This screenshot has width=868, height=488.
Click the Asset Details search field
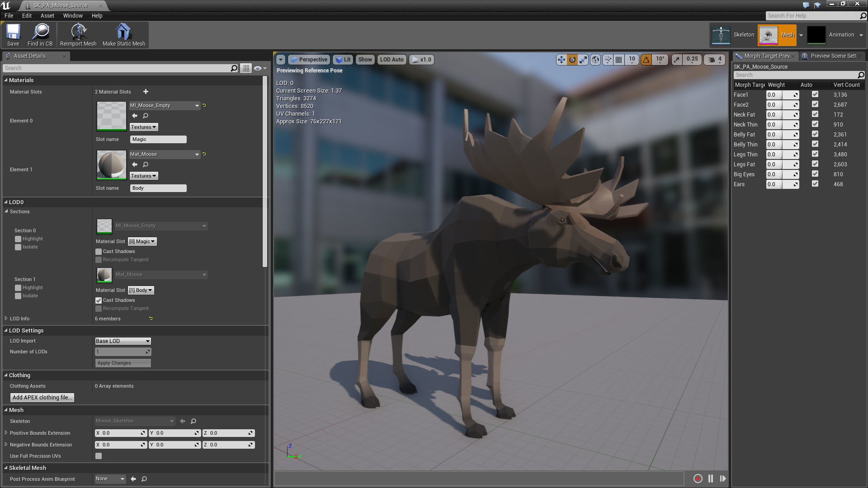coord(121,68)
